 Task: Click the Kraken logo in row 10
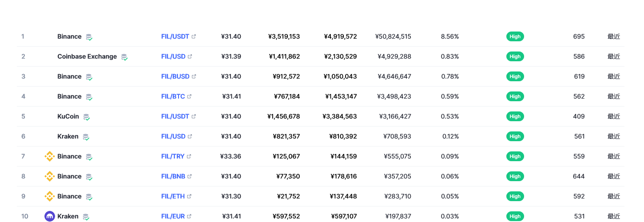[50, 216]
